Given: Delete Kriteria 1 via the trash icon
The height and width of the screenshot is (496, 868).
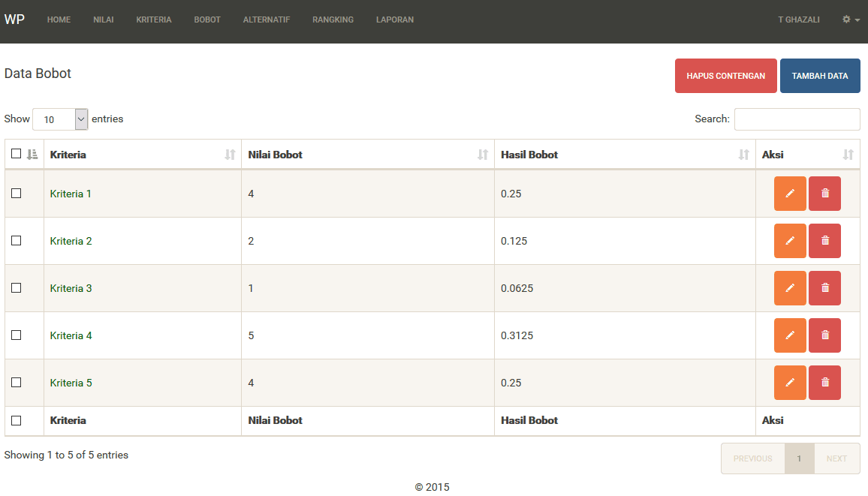Looking at the screenshot, I should [824, 194].
